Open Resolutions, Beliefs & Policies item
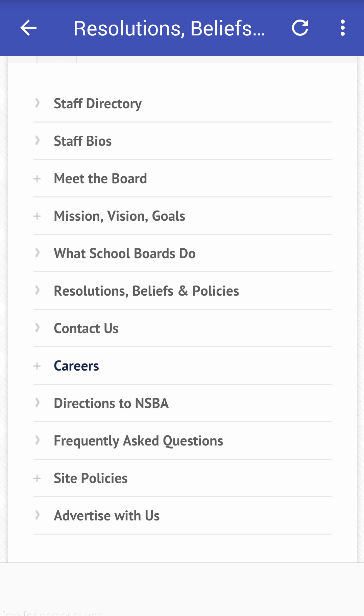Image resolution: width=364 pixels, height=616 pixels. tap(146, 291)
